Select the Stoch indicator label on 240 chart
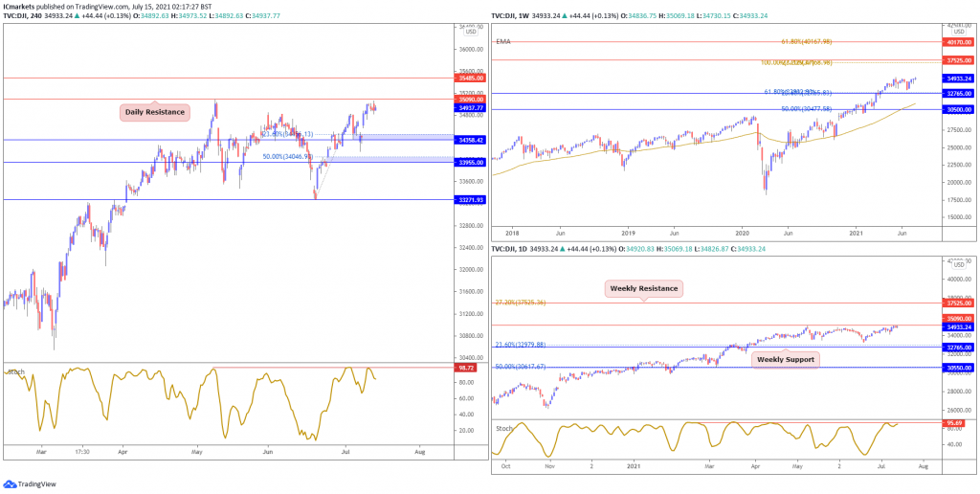Image resolution: width=980 pixels, height=494 pixels. 15,371
